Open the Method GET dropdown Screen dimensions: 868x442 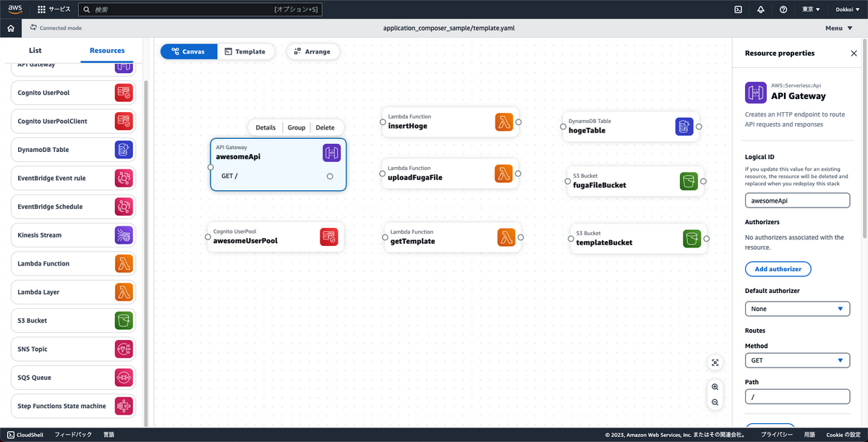coord(798,360)
